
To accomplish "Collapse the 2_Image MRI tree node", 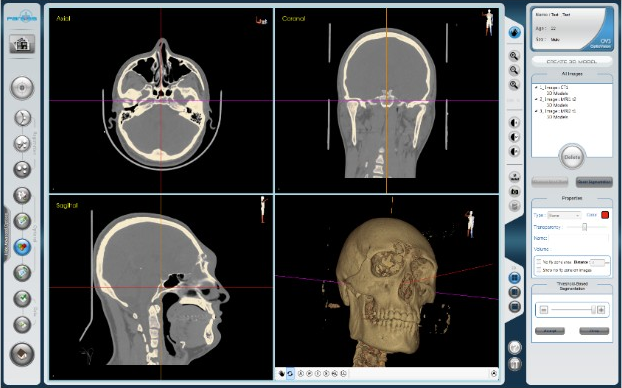I will 536,99.
